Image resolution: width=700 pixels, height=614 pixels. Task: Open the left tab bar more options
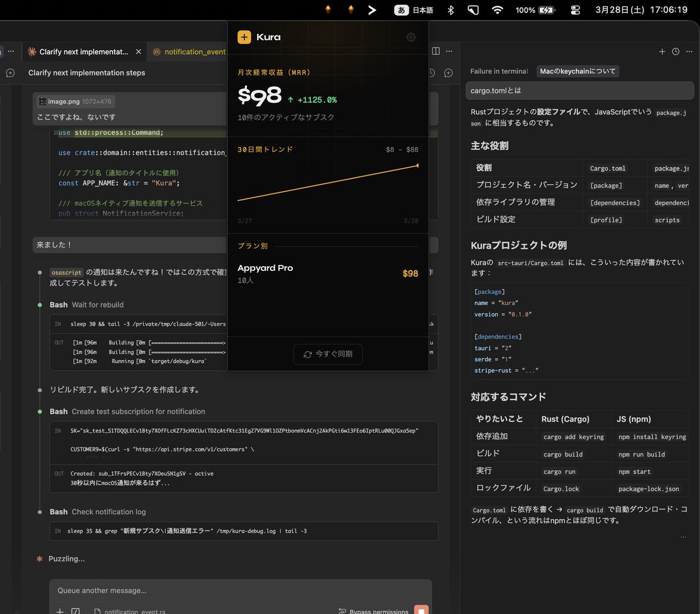coord(10,51)
